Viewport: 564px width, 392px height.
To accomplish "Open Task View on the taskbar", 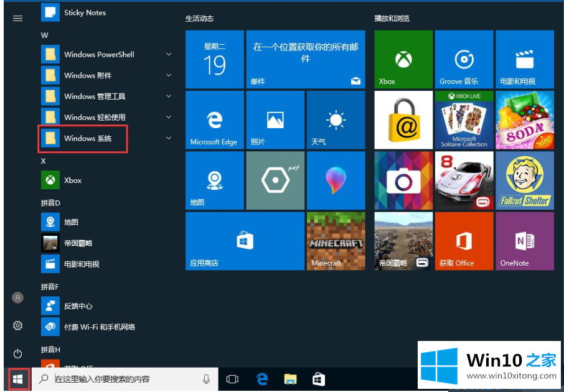I will click(232, 379).
